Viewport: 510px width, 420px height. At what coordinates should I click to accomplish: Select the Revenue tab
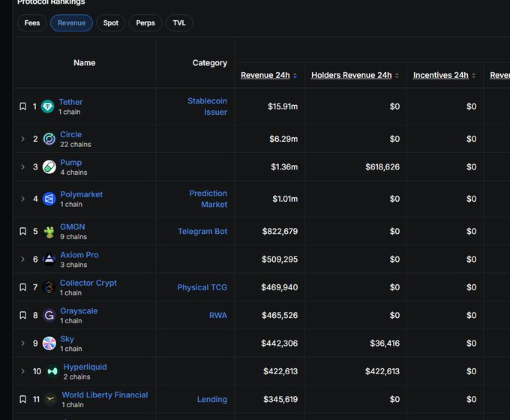(71, 23)
